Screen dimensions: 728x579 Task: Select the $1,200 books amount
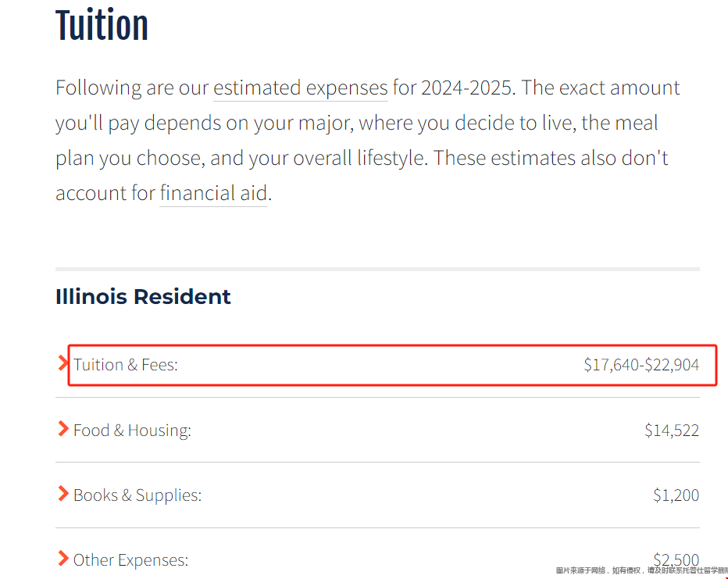point(676,495)
